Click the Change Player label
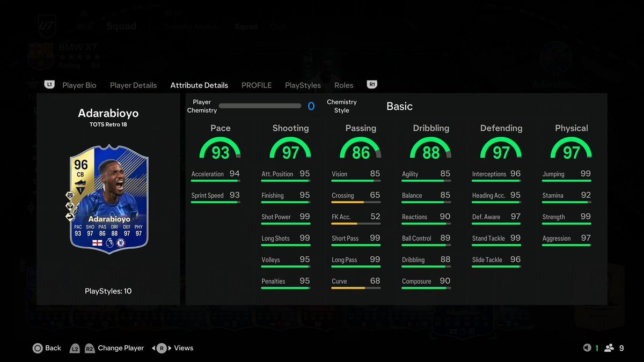Viewport: 644px width, 362px height. (121, 348)
